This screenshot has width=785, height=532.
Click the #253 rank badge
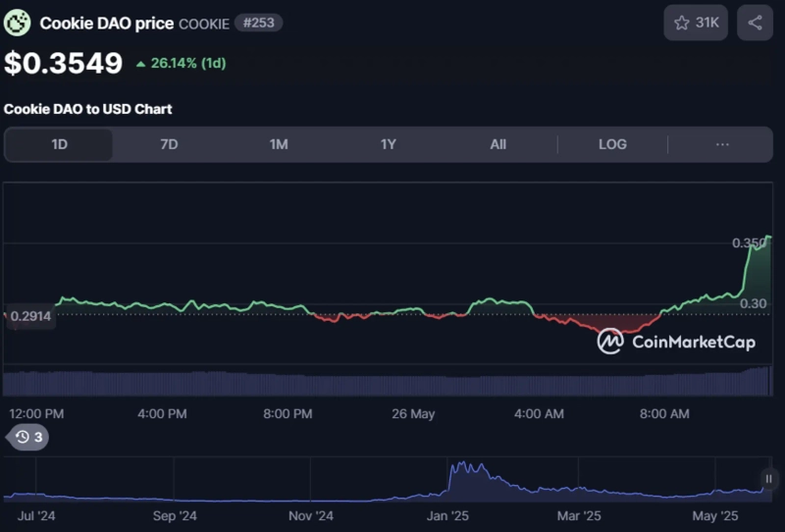point(258,23)
